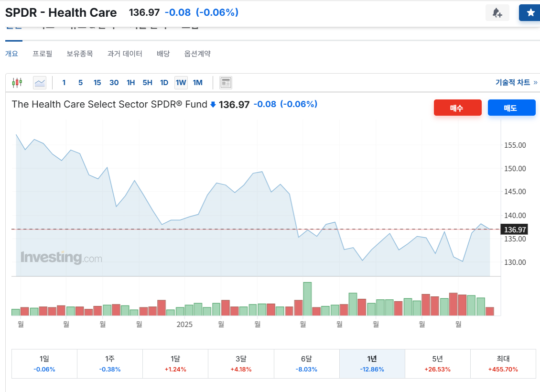Open the 프로필 tab
The height and width of the screenshot is (392, 540).
(43, 54)
